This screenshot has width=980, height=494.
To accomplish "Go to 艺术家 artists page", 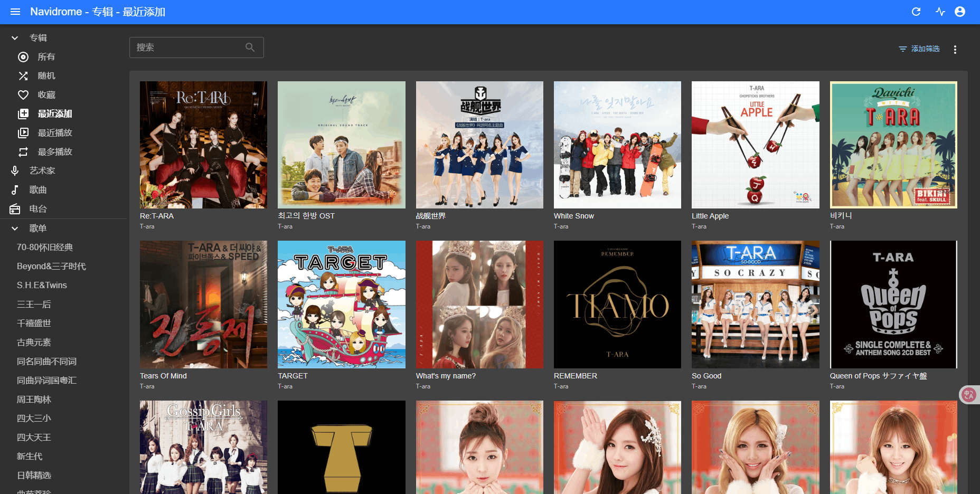I will (x=42, y=171).
